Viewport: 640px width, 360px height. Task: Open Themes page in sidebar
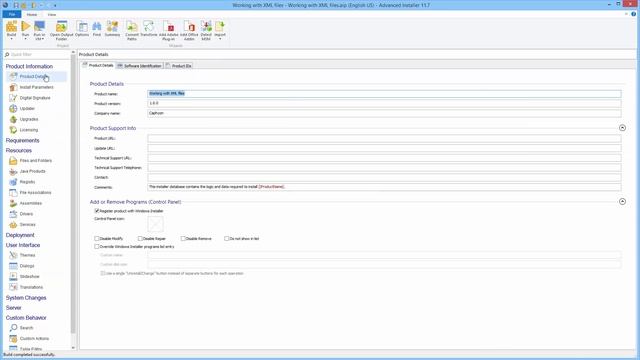pyautogui.click(x=27, y=255)
